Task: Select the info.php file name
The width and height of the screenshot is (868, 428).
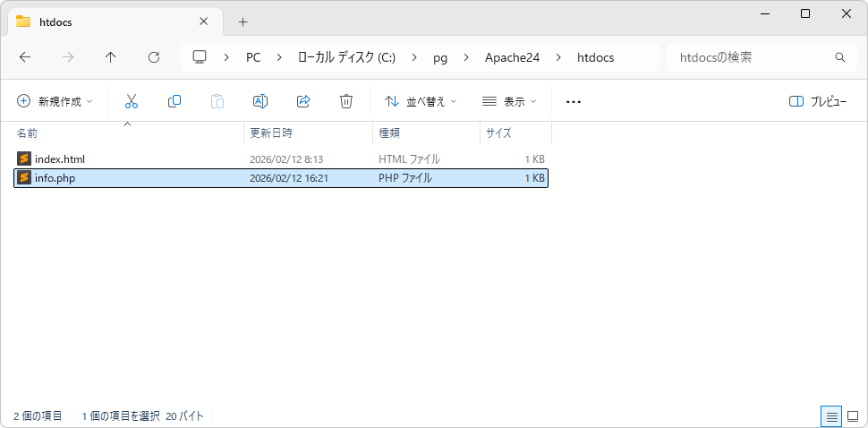Action: tap(55, 178)
